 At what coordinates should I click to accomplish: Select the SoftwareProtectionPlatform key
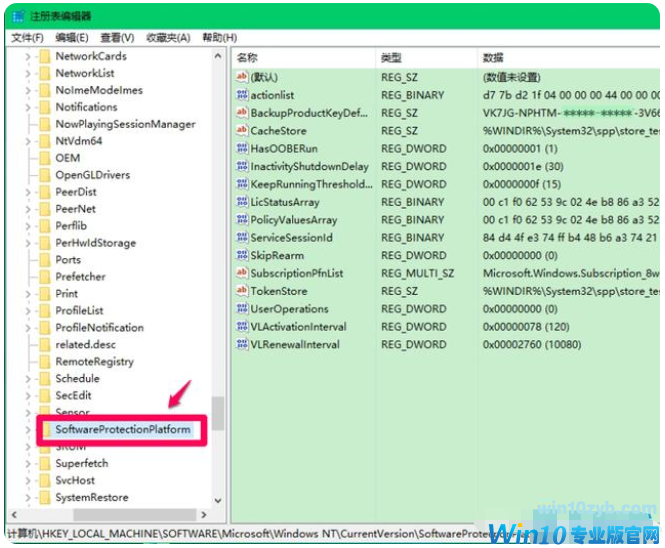(123, 430)
